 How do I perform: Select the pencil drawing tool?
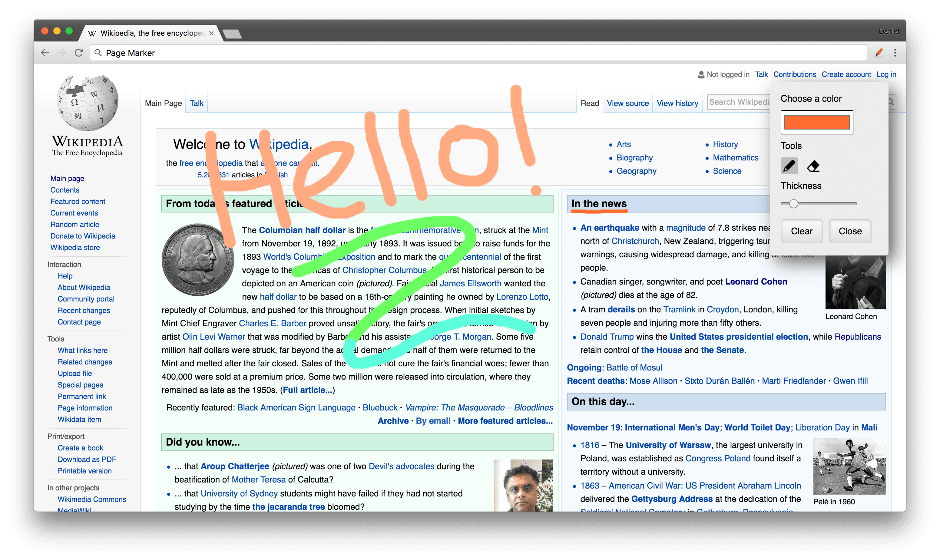coord(789,166)
